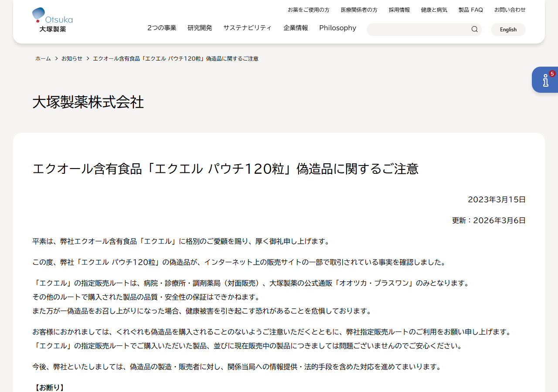Click the ホーム breadcrumb link

43,58
